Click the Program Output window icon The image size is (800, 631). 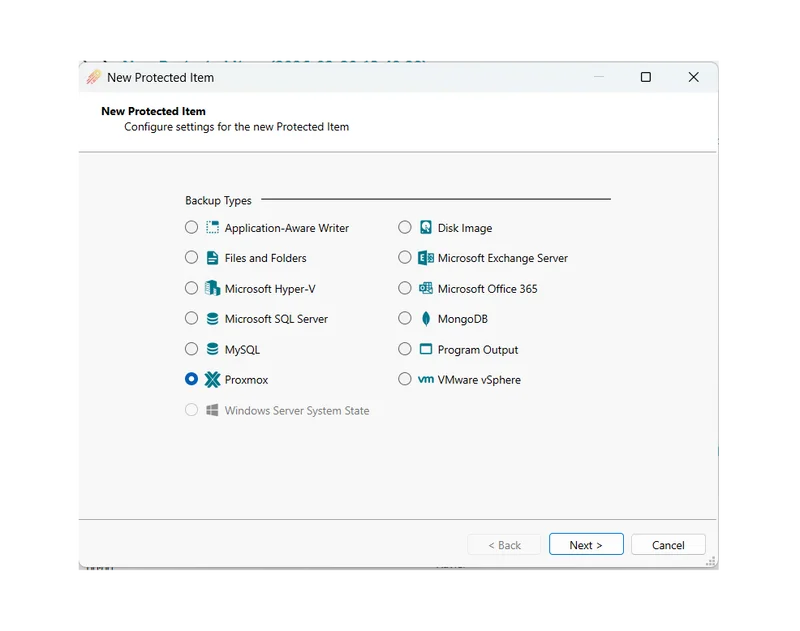pos(425,350)
